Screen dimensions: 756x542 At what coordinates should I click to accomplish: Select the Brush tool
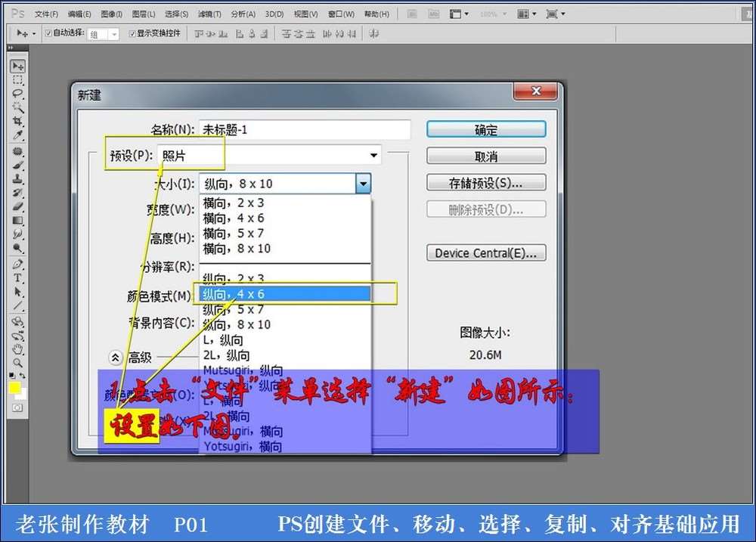(18, 166)
